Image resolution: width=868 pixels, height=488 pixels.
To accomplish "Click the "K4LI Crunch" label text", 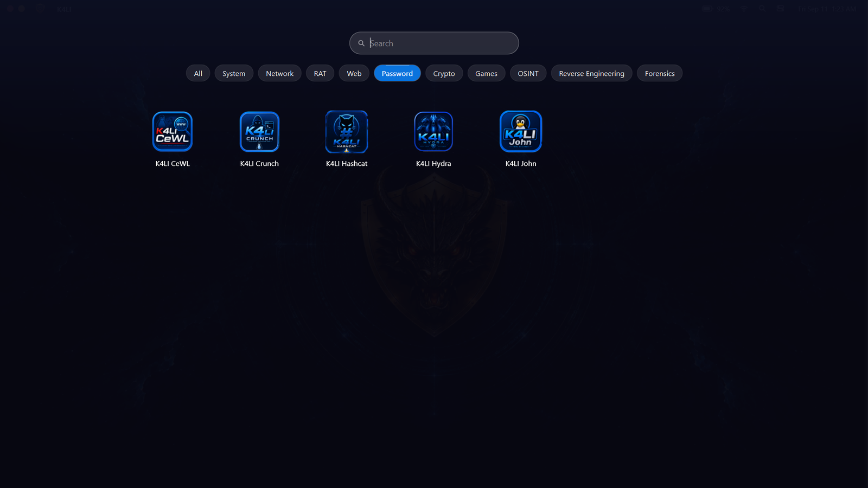I will (x=259, y=163).
